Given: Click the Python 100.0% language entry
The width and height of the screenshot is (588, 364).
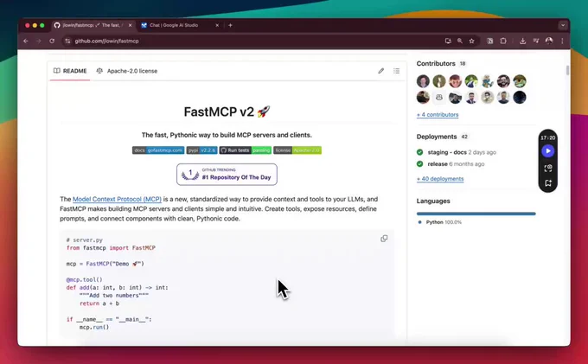Looking at the screenshot, I should 440,222.
